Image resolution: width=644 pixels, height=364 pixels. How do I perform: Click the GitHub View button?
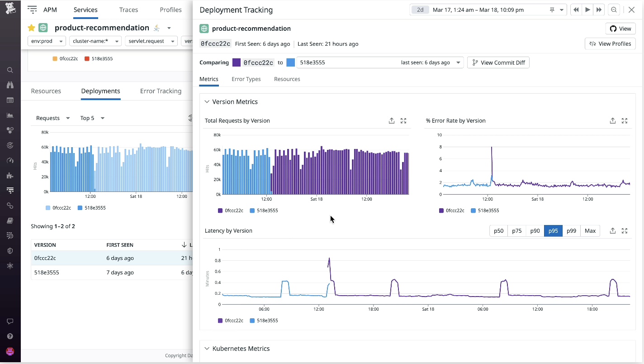coord(620,29)
